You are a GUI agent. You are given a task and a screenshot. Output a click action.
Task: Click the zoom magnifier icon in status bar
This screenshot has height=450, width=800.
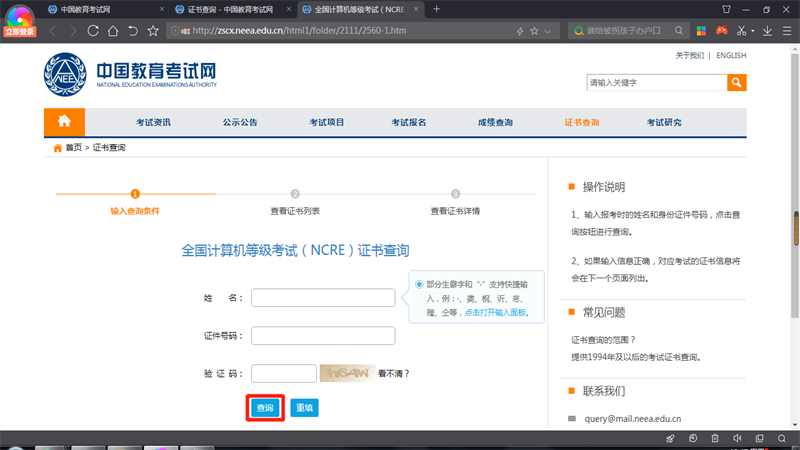click(782, 438)
